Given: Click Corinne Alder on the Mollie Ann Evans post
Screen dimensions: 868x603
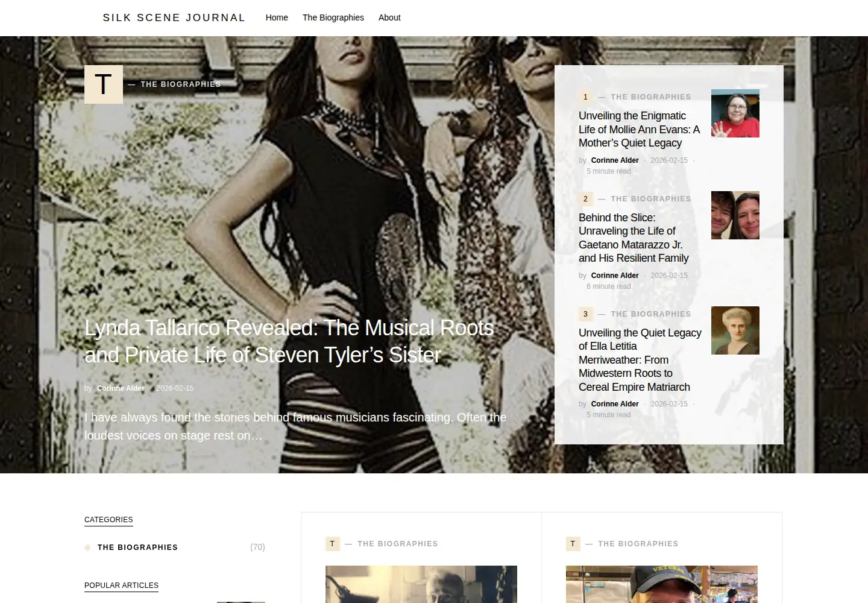Looking at the screenshot, I should point(615,160).
